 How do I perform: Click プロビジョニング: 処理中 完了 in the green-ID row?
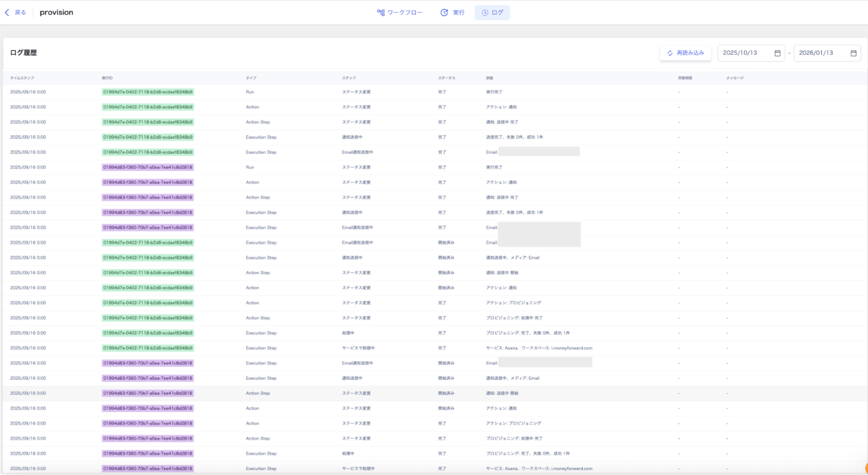[x=514, y=318]
